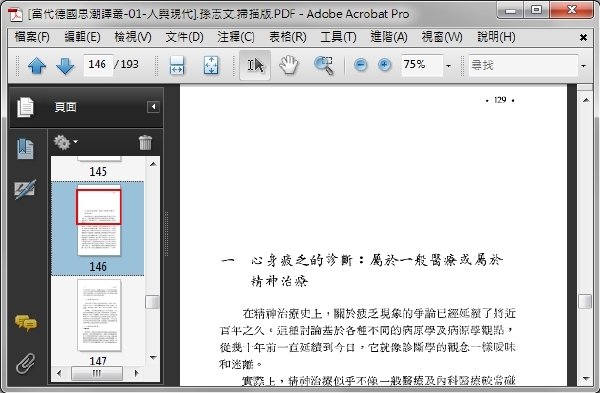
Task: Click document scroll up arrow
Action: point(586,100)
